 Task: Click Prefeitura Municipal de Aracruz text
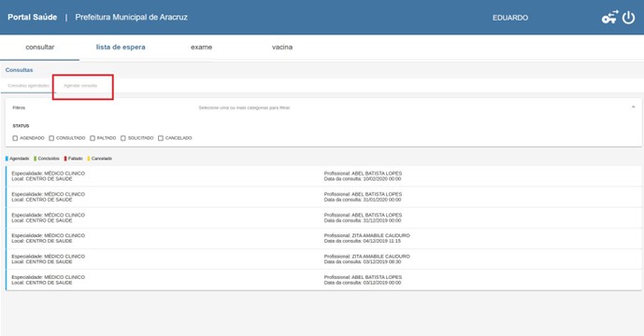tap(132, 17)
